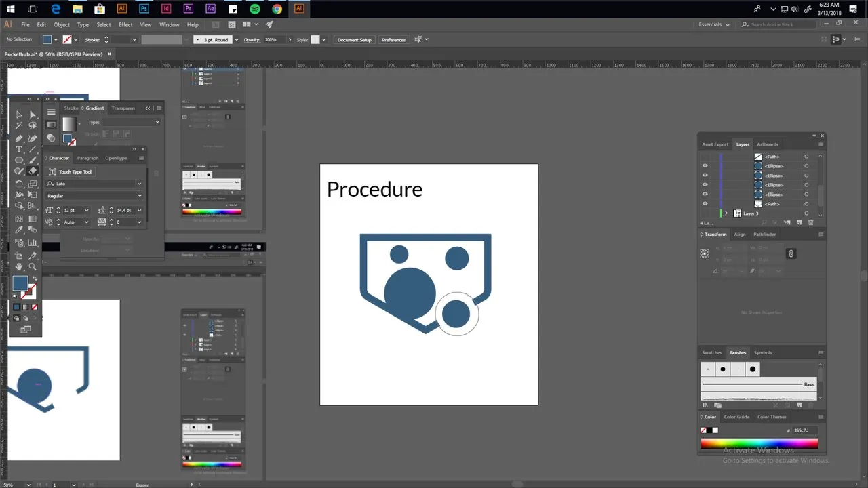Select the Type tool
Viewport: 868px width, 488px height.
(x=19, y=149)
